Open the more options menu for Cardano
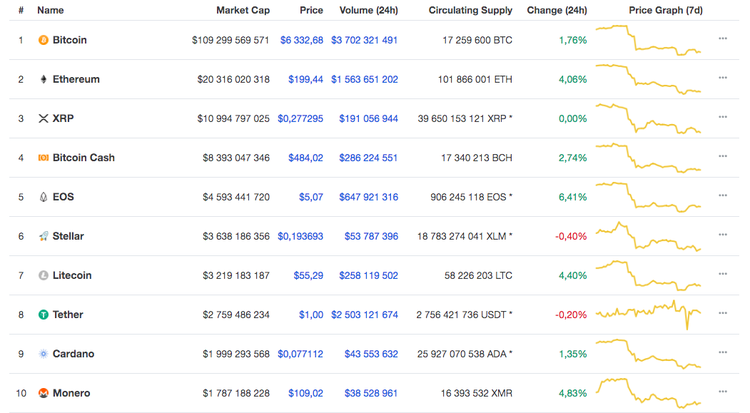 pos(723,352)
